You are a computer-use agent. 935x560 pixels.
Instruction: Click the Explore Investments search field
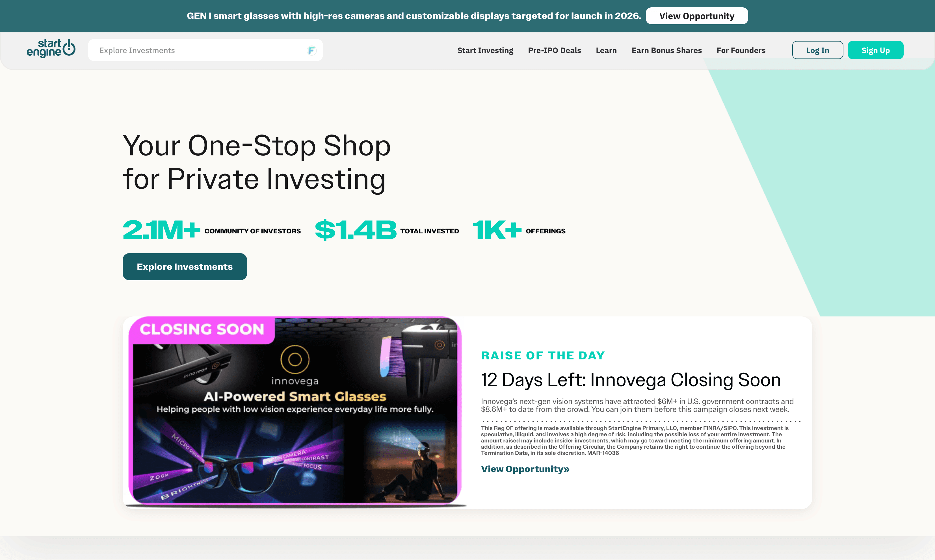tap(205, 50)
